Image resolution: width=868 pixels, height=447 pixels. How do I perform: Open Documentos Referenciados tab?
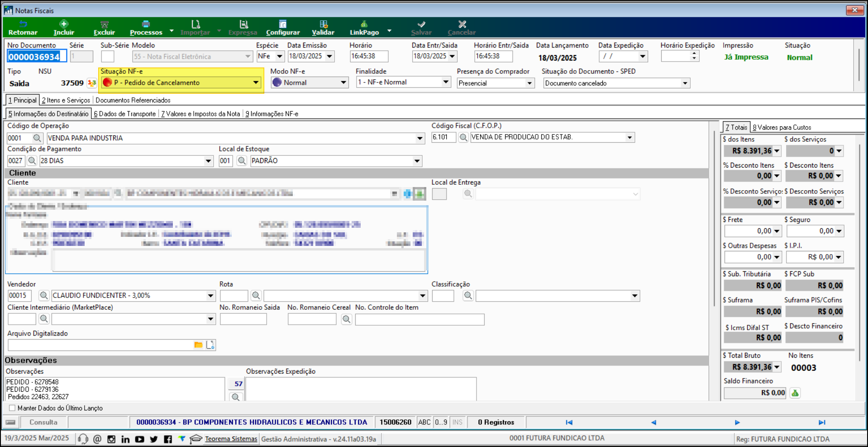point(133,100)
